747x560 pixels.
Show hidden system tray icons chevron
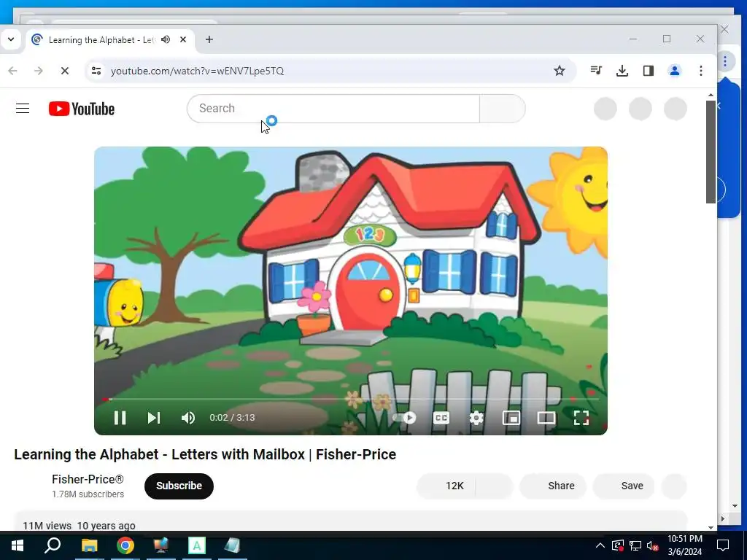click(600, 545)
